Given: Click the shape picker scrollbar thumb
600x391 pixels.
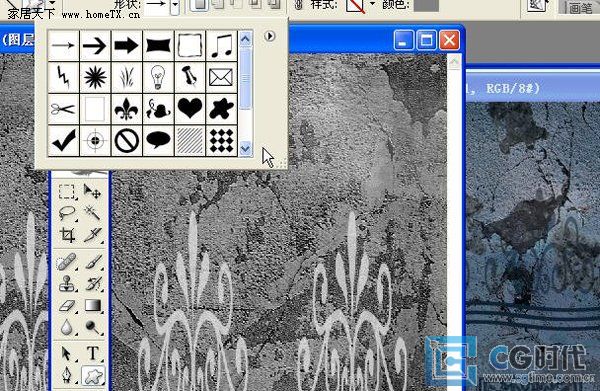Looking at the screenshot, I should [245, 78].
